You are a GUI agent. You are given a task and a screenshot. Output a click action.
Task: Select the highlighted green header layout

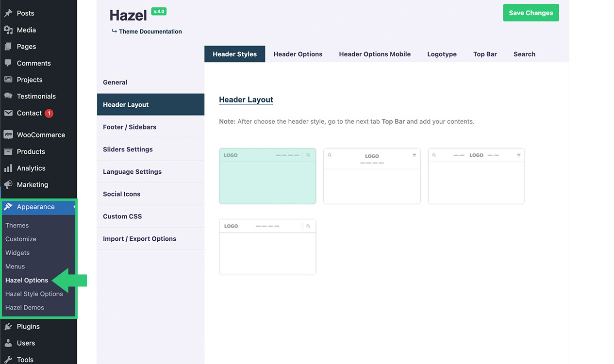point(267,176)
